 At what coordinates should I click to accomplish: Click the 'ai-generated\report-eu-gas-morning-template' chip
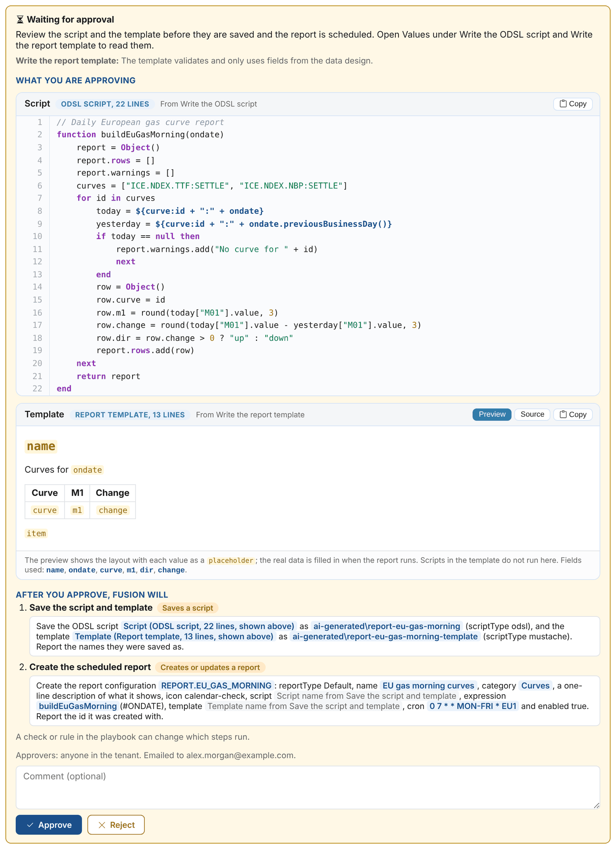[x=385, y=636]
